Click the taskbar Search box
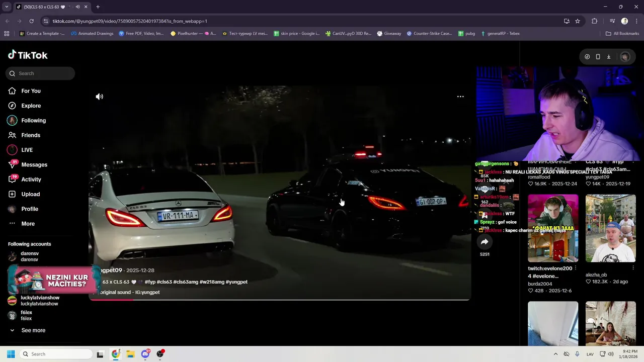The width and height of the screenshot is (644, 362). point(56,354)
